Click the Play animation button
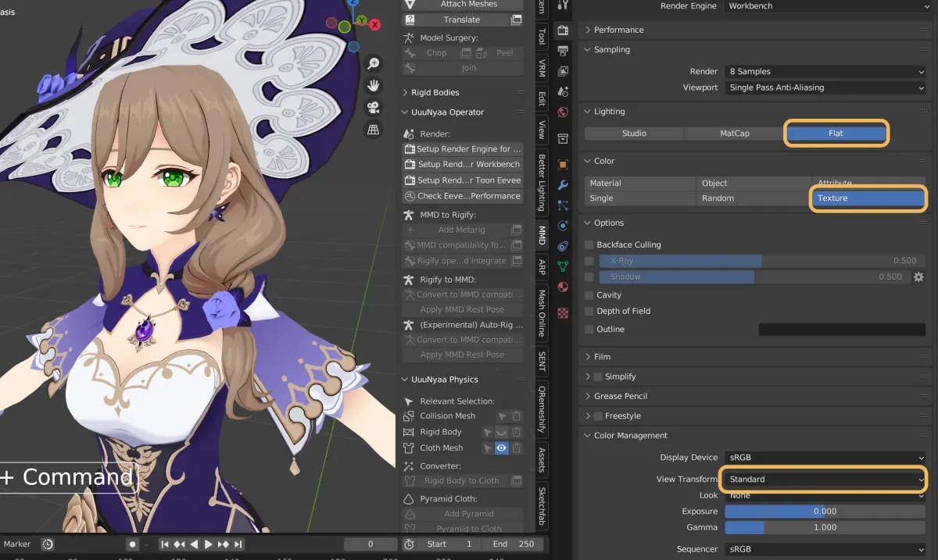938x560 pixels. pos(209,544)
